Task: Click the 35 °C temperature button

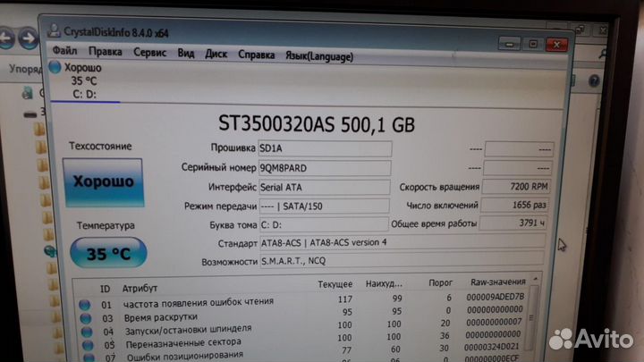Action: [x=108, y=253]
